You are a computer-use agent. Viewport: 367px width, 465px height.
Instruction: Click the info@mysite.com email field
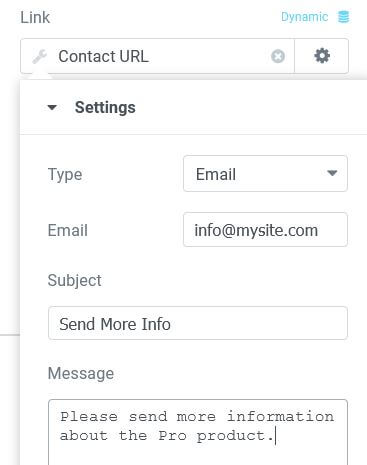(265, 230)
